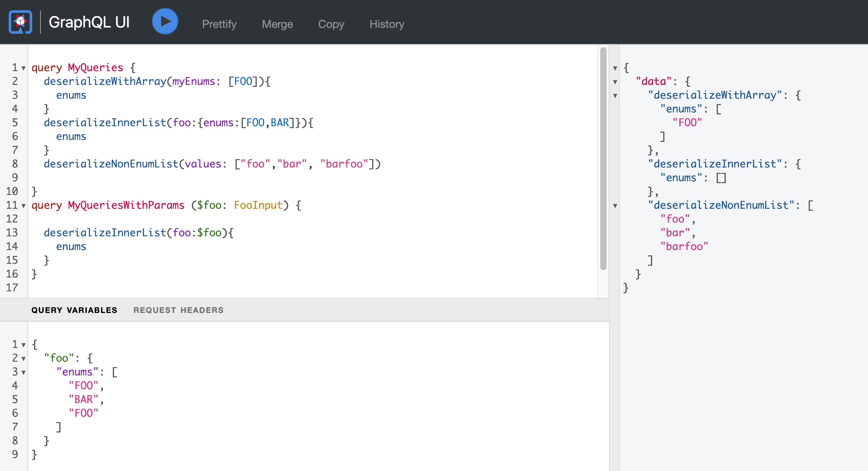868x471 pixels.
Task: Click the GraphQL UI title text
Action: (x=89, y=22)
